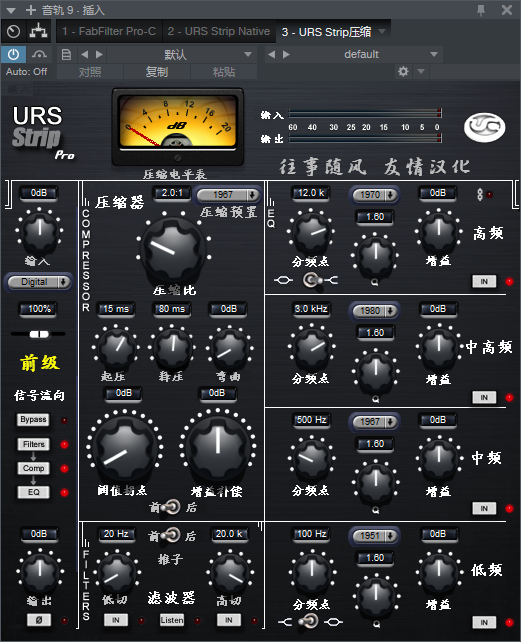Image resolution: width=521 pixels, height=642 pixels.
Task: Click the 100% mix horizontal slider
Action: 39,335
